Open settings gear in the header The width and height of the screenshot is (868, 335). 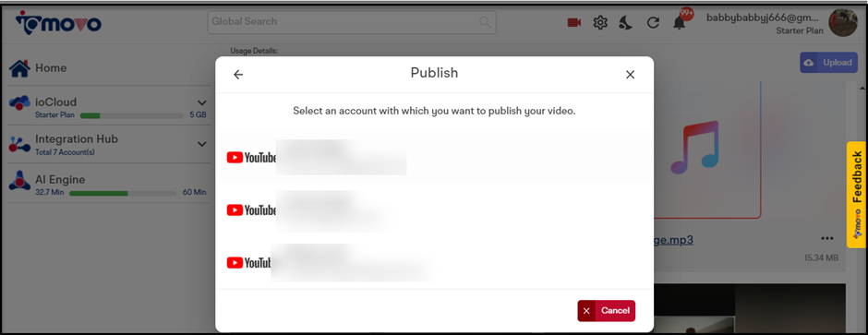click(600, 23)
